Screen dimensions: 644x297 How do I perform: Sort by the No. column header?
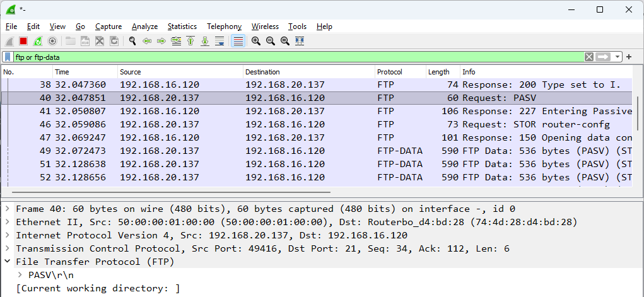(x=27, y=72)
